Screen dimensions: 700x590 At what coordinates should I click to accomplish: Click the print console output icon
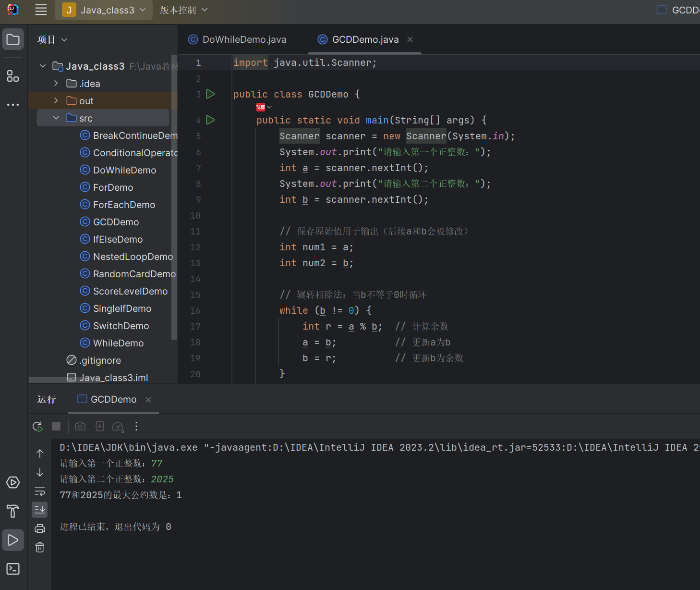pyautogui.click(x=40, y=529)
